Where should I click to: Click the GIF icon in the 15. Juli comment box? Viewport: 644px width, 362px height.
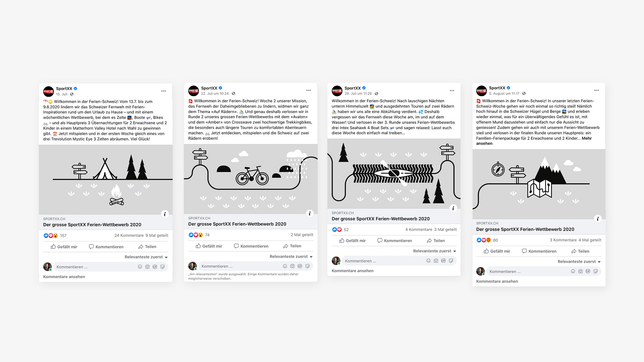point(155,267)
